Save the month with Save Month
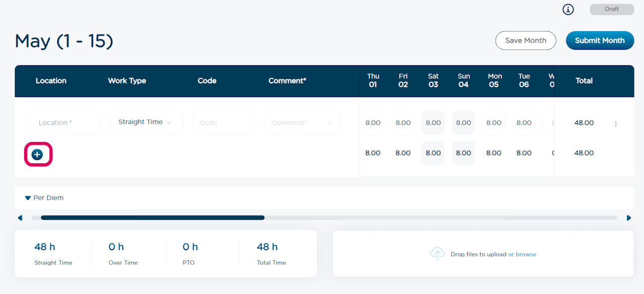This screenshot has width=644, height=294. click(526, 40)
